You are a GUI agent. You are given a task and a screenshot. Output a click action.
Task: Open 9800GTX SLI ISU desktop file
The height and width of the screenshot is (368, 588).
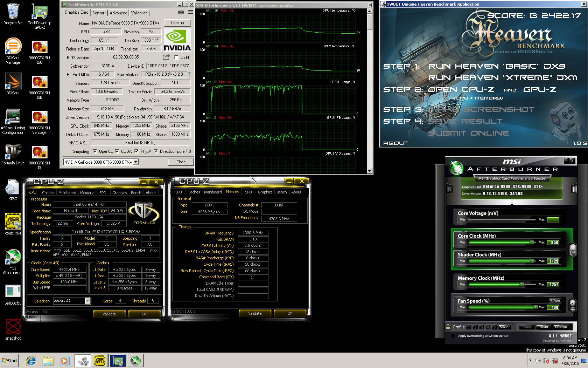[x=40, y=53]
